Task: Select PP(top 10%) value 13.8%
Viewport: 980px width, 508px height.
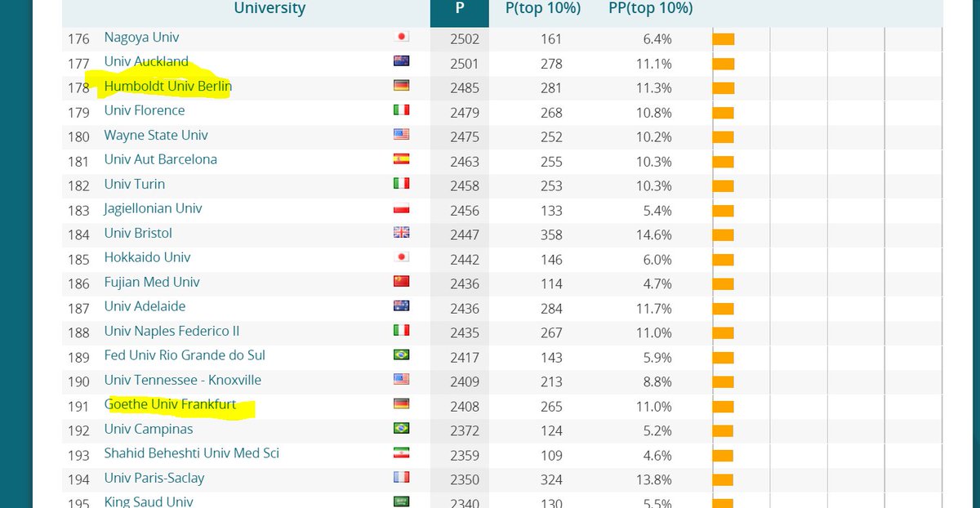Action: tap(654, 480)
